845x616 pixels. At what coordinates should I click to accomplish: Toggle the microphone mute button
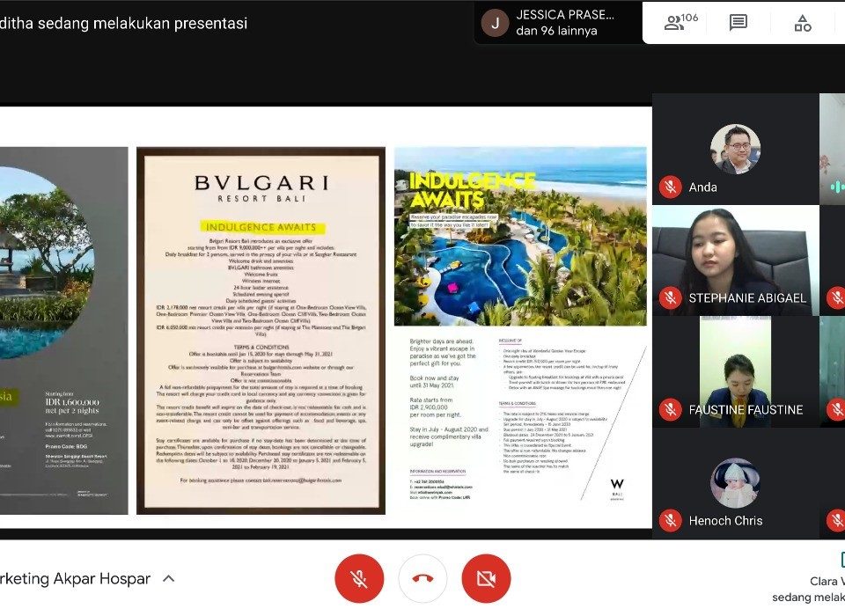[359, 578]
